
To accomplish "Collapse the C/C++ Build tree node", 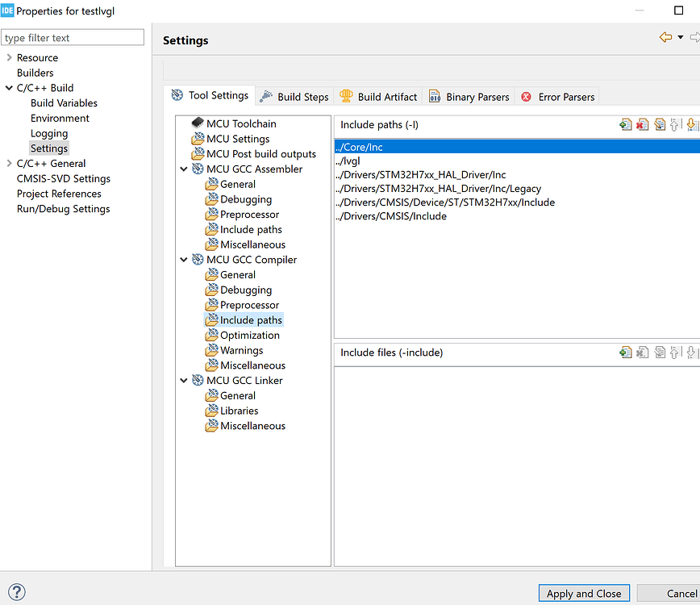I will tap(9, 88).
